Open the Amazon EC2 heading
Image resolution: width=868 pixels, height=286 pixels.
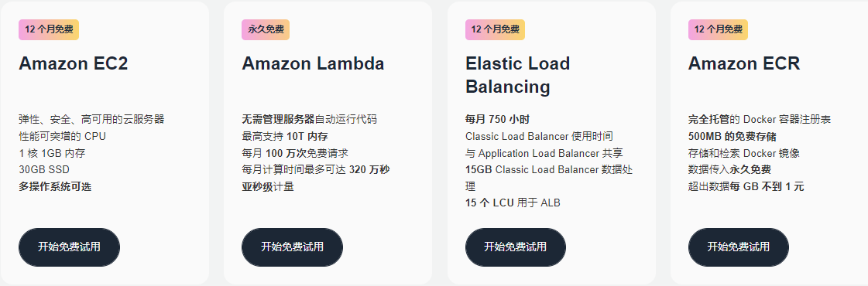tap(73, 63)
